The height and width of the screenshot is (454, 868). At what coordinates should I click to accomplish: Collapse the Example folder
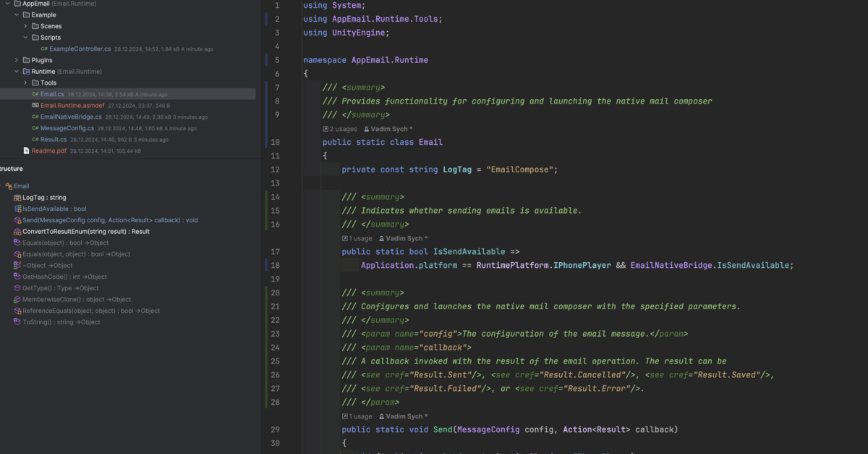[x=17, y=14]
